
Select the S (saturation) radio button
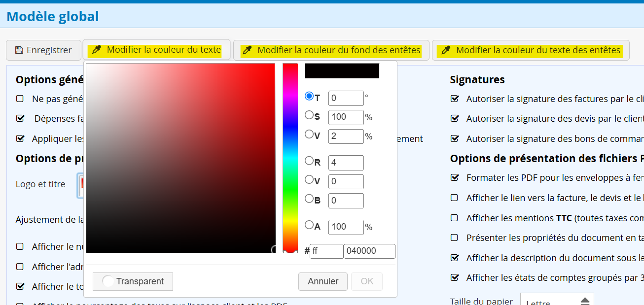point(309,115)
